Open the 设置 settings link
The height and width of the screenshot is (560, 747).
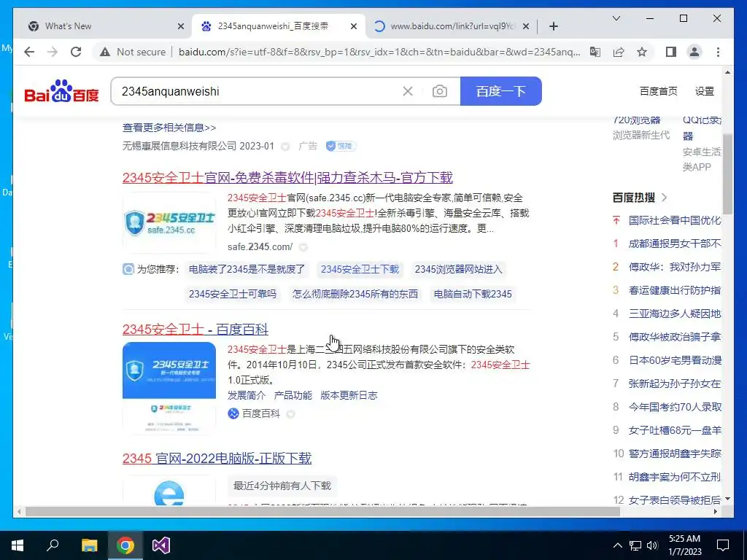(704, 91)
